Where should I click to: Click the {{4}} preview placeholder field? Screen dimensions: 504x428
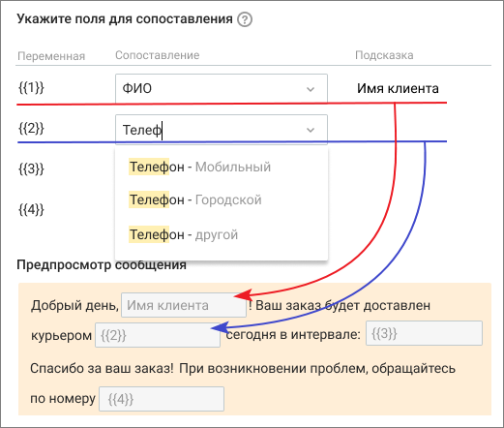(x=162, y=399)
